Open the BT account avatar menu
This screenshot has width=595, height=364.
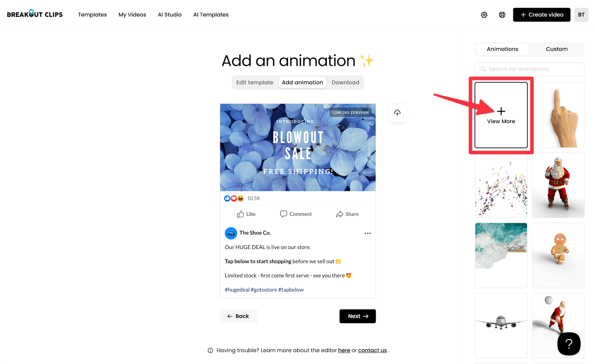(581, 15)
